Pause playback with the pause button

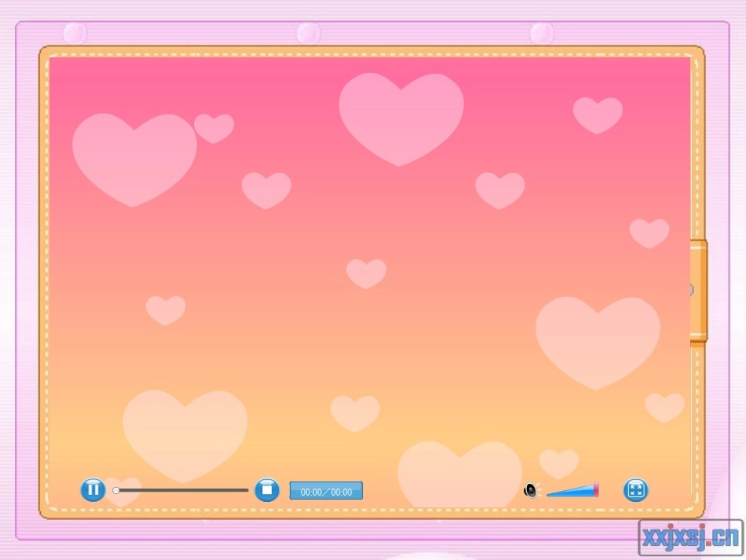click(93, 489)
